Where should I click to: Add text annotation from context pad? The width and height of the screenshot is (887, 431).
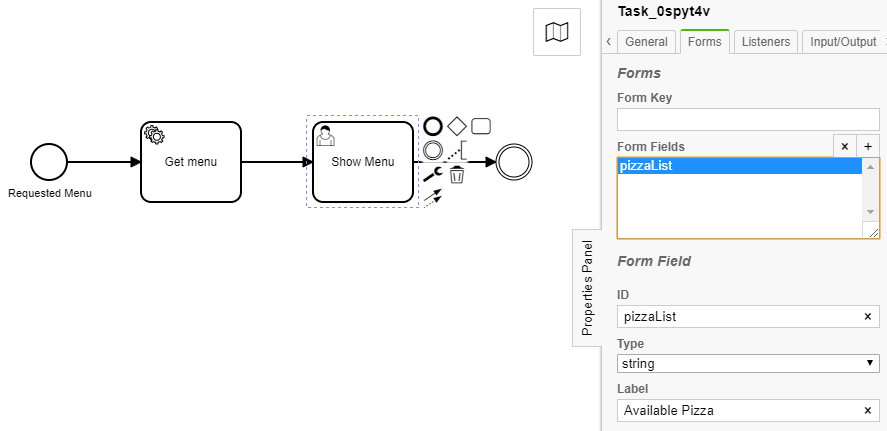point(457,150)
